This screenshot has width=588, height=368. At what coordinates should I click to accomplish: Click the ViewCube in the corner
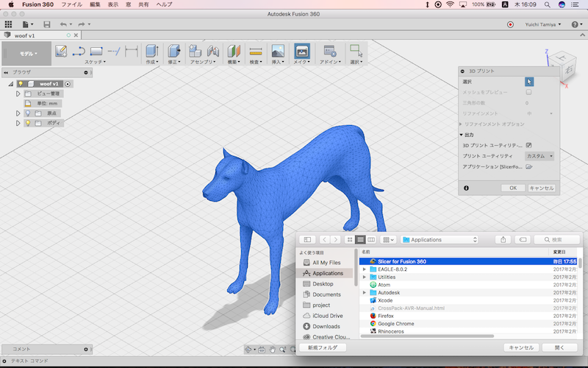click(x=562, y=65)
